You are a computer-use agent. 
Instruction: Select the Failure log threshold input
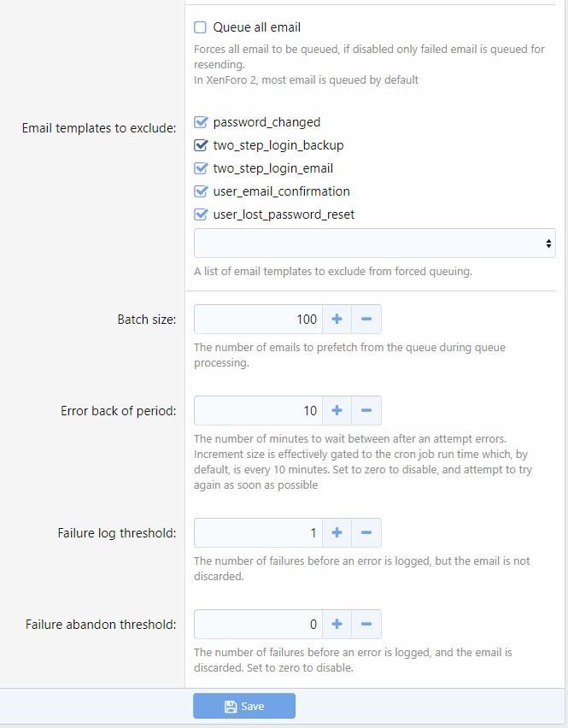click(258, 533)
